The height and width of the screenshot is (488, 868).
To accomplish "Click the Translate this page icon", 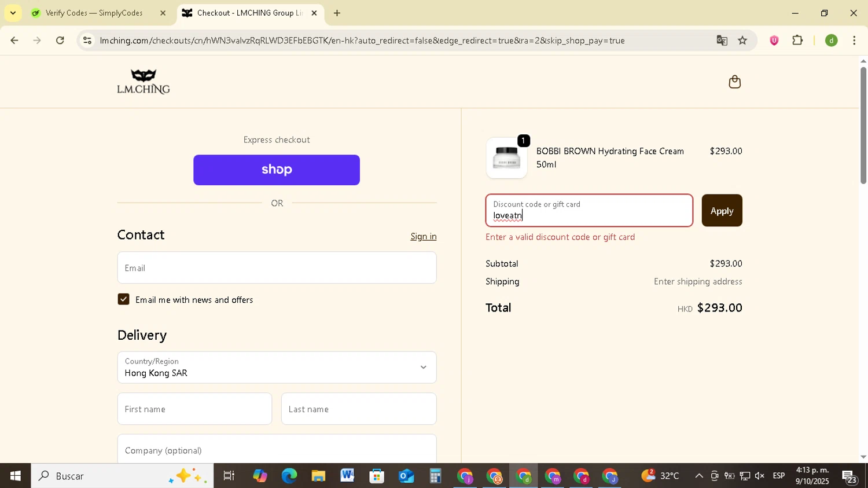I will pos(722,41).
